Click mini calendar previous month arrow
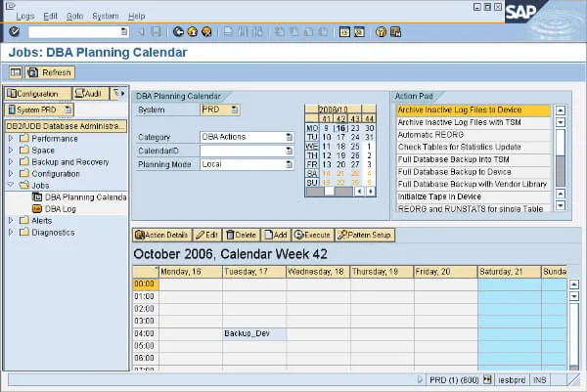 pyautogui.click(x=359, y=192)
